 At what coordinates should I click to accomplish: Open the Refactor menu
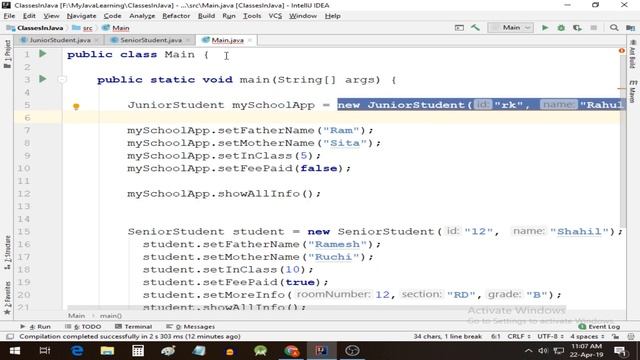(x=176, y=16)
